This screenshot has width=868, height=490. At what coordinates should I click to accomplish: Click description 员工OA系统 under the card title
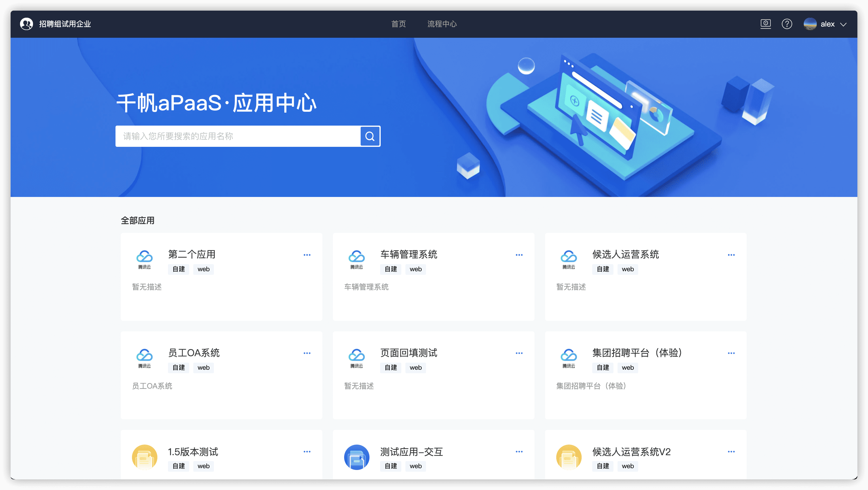click(152, 386)
